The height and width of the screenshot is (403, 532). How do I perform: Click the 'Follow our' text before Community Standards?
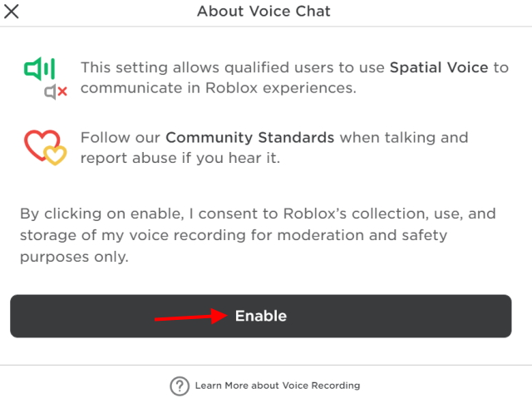121,137
